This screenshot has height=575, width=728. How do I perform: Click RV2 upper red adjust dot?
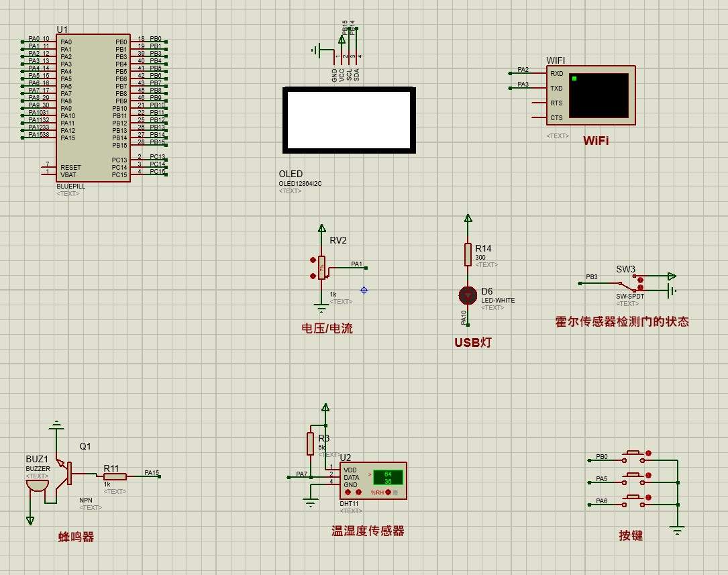[313, 260]
